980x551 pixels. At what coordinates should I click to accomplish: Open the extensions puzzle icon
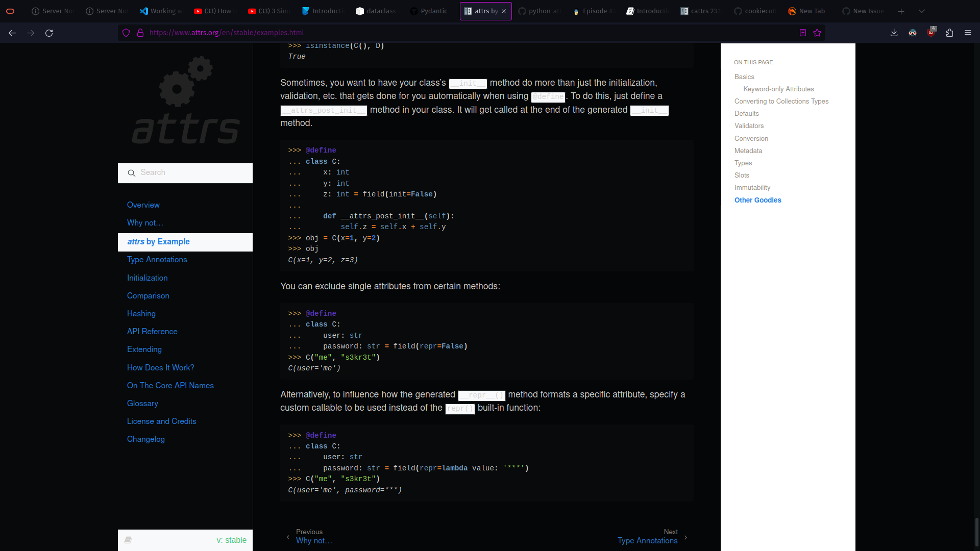tap(949, 33)
